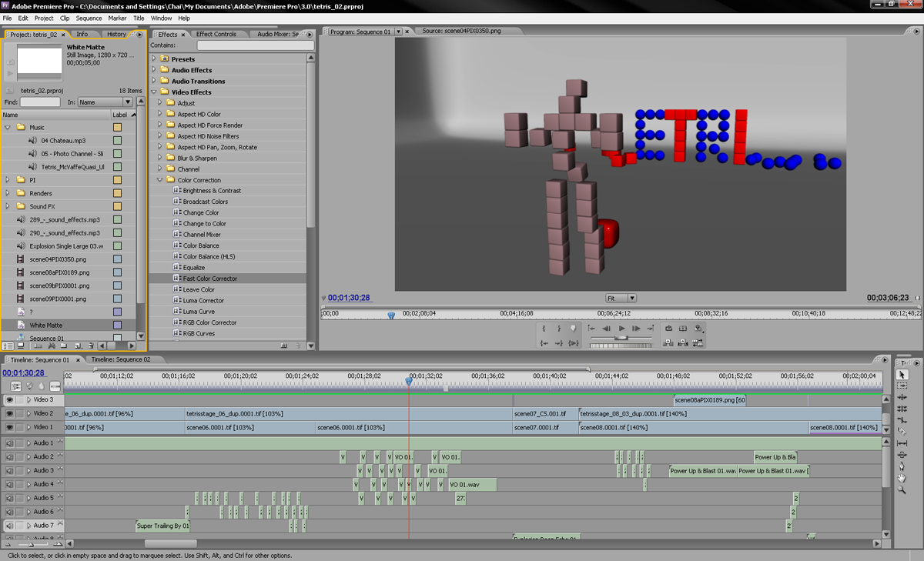Step forward one frame in Program monitor

[636, 329]
